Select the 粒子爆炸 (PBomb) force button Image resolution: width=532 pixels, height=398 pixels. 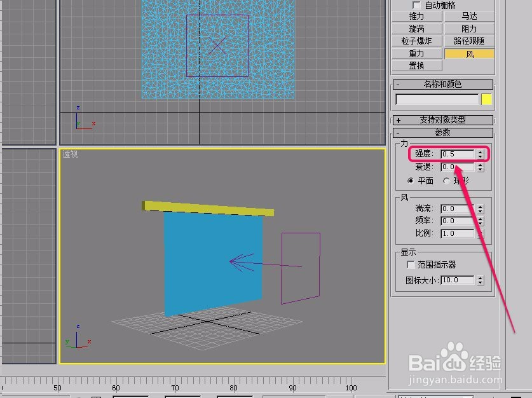pos(417,40)
